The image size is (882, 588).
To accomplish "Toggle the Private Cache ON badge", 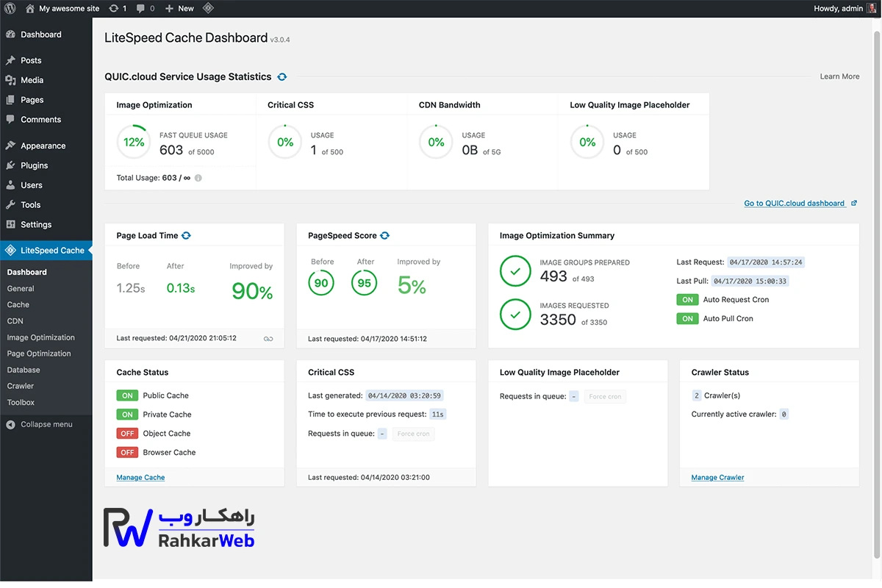I will click(127, 415).
